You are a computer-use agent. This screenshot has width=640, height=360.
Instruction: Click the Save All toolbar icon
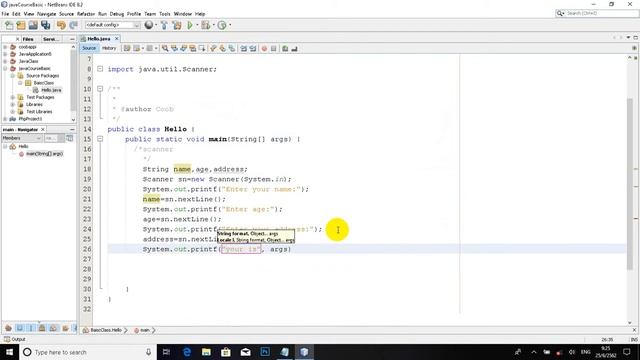(x=45, y=25)
